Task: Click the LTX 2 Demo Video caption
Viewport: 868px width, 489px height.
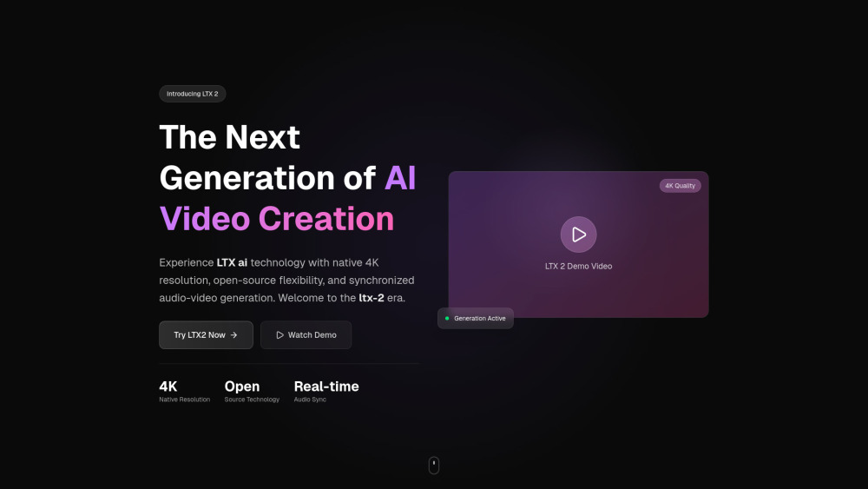Action: tap(578, 267)
